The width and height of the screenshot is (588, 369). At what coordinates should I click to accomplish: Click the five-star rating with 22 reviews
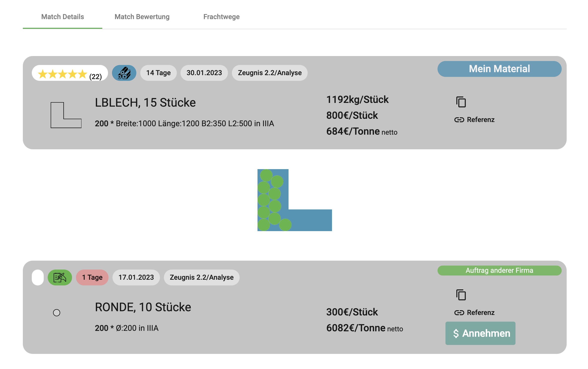(70, 73)
